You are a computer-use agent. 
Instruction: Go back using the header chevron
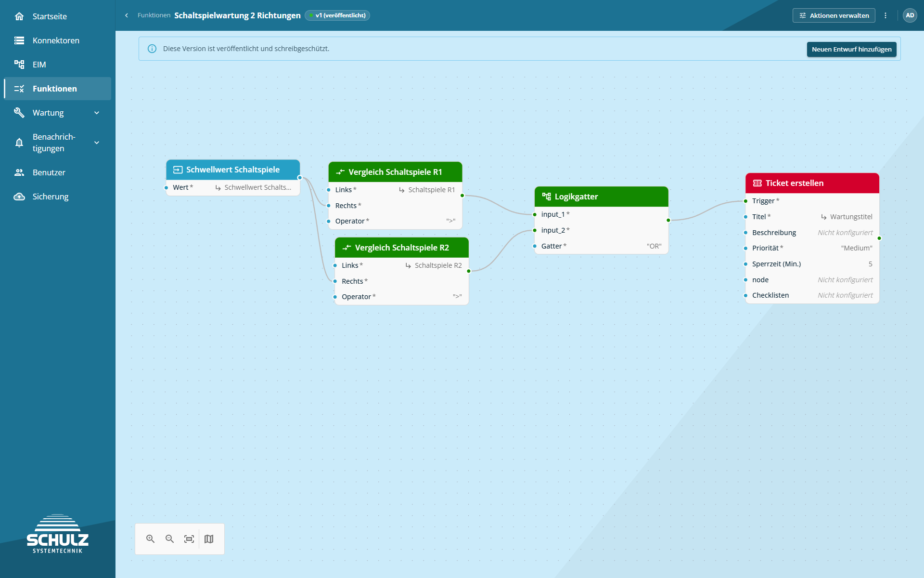tap(127, 15)
